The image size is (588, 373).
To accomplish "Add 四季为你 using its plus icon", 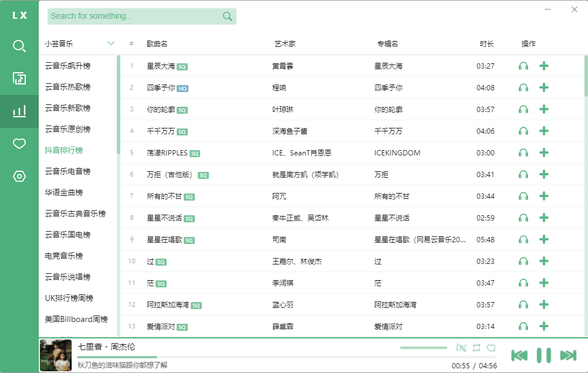I will pyautogui.click(x=545, y=87).
